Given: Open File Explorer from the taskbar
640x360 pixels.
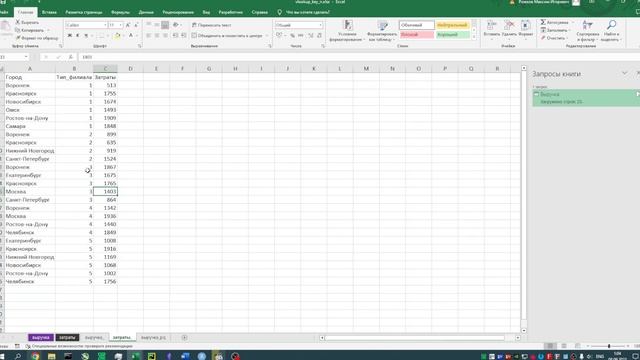Looking at the screenshot, I should coord(51,356).
